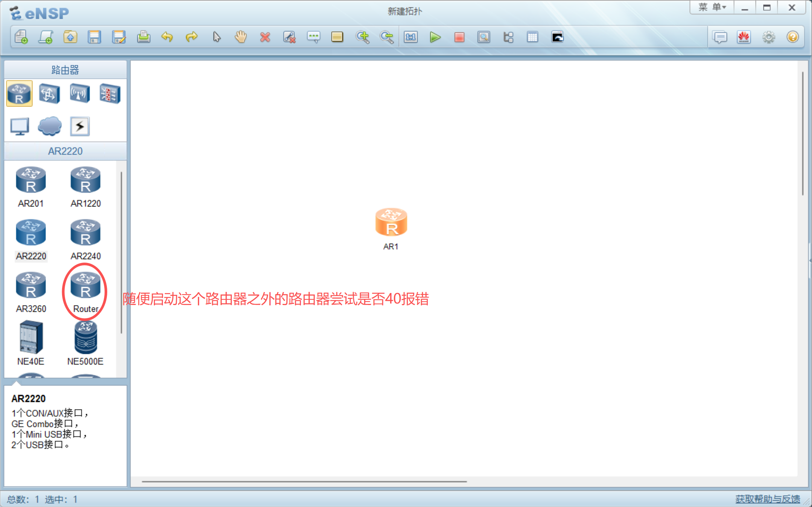Click the Save As toolbar icon
Viewport: 812px width, 507px height.
119,37
